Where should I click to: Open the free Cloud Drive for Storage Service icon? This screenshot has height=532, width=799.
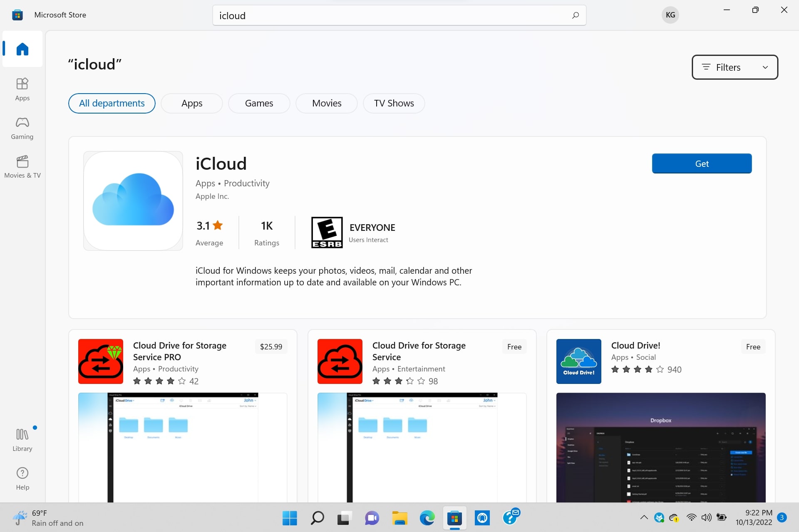click(340, 361)
